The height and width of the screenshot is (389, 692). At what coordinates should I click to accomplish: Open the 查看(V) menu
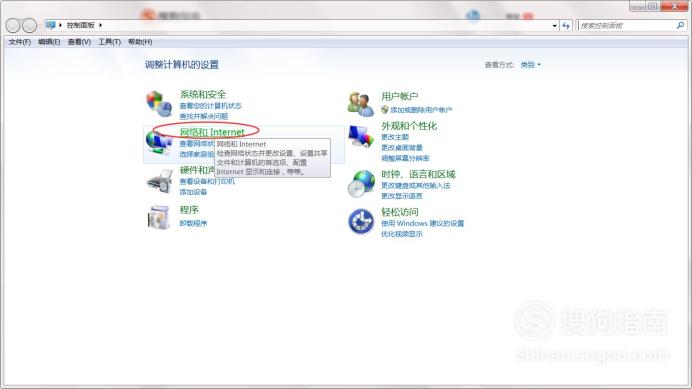tap(79, 42)
